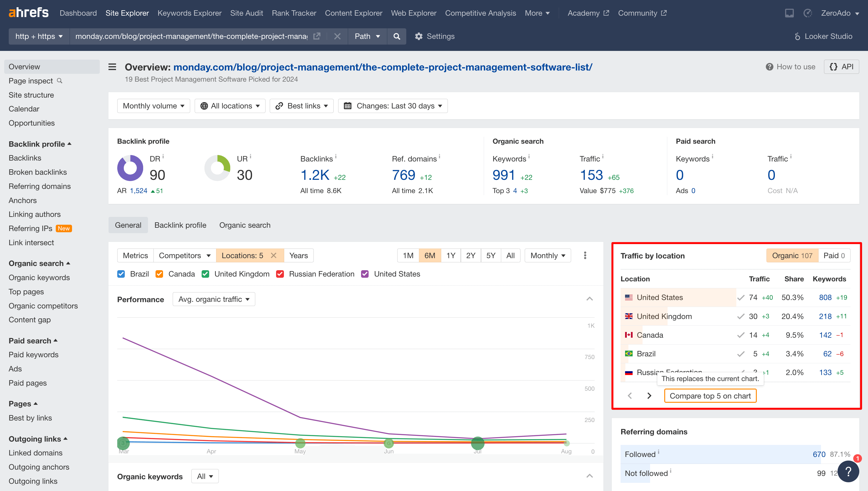The width and height of the screenshot is (868, 491).
Task: Open the More menu in top navigation
Action: coord(537,13)
